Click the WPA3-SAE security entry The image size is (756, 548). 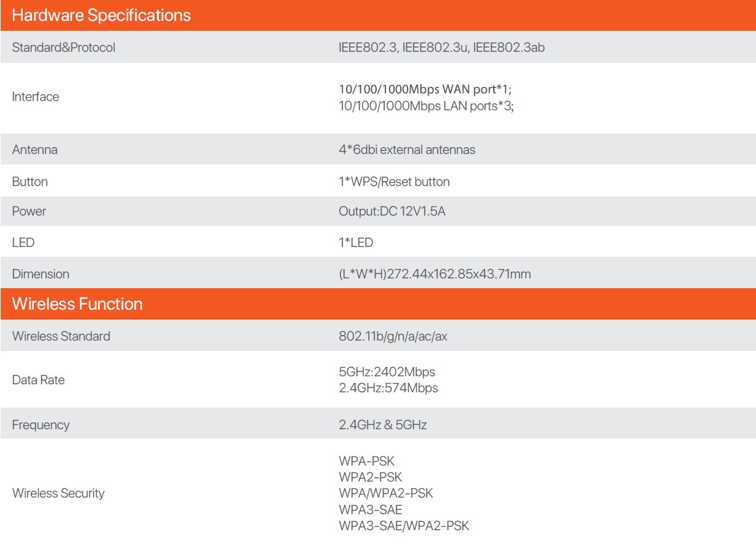(x=370, y=510)
